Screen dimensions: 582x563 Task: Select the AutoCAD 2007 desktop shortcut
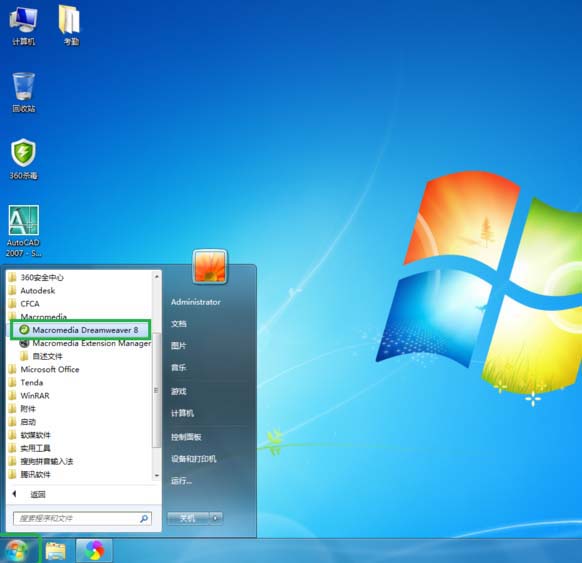click(x=23, y=231)
